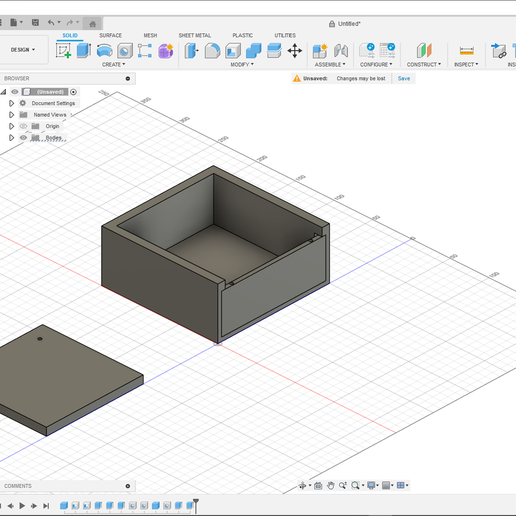Screen dimensions: 516x516
Task: Select the Joint tool
Action: (x=341, y=51)
